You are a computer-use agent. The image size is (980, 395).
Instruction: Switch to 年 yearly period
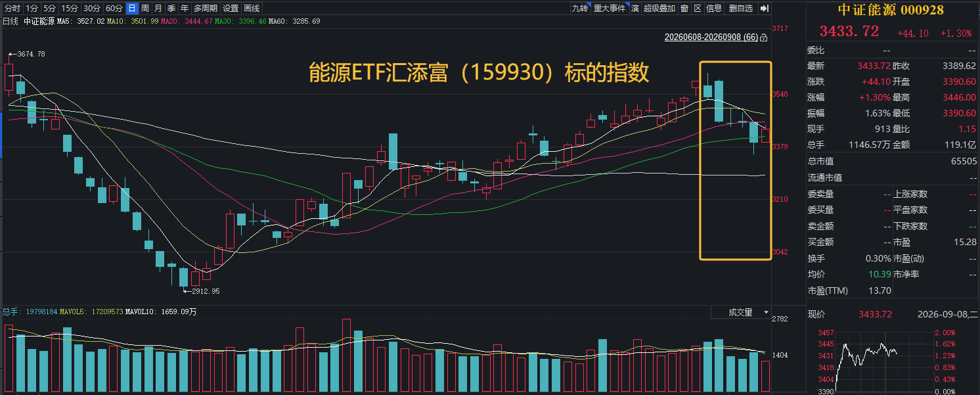185,9
